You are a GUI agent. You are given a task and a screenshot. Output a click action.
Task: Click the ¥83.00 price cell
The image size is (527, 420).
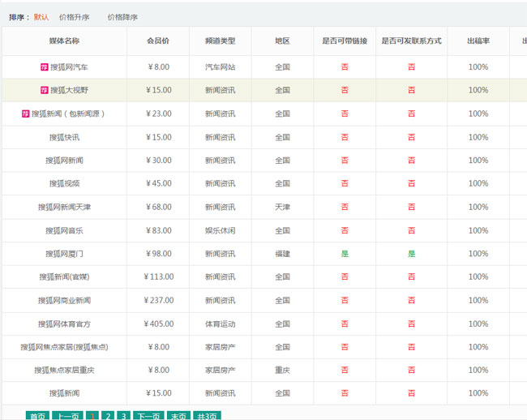coord(159,230)
